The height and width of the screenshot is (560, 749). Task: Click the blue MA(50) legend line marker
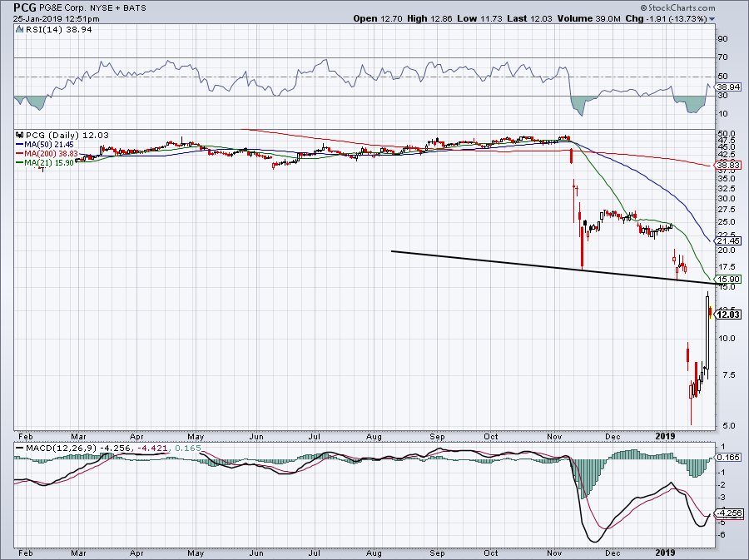[20, 145]
